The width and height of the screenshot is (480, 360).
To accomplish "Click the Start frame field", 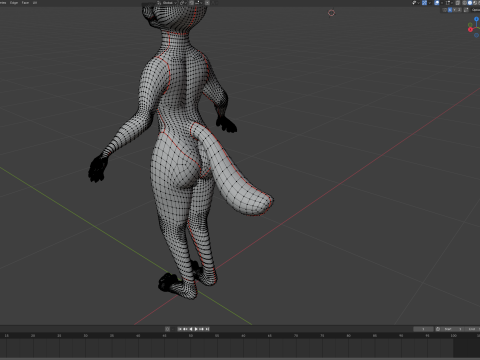I will pos(453,329).
